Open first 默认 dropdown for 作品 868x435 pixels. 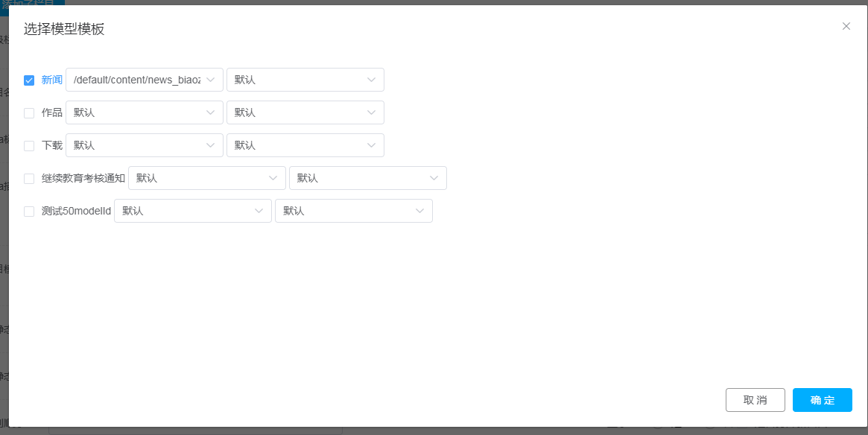pyautogui.click(x=144, y=112)
